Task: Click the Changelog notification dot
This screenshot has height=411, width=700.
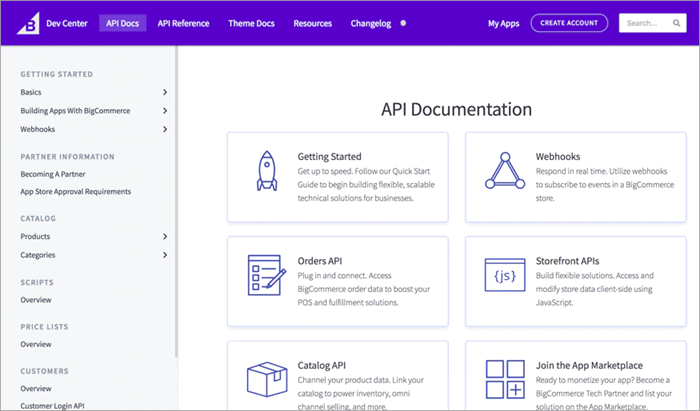Action: click(x=403, y=23)
